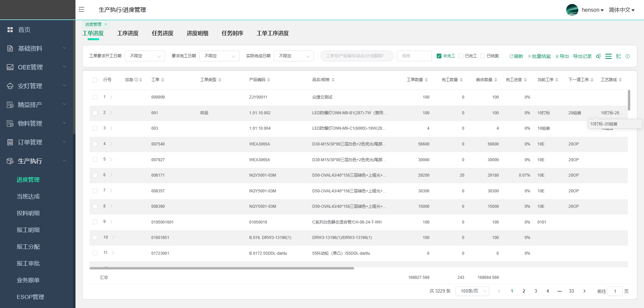Enable the 已完工 checkbox
Image resolution: width=644 pixels, height=308 pixels.
(x=461, y=56)
